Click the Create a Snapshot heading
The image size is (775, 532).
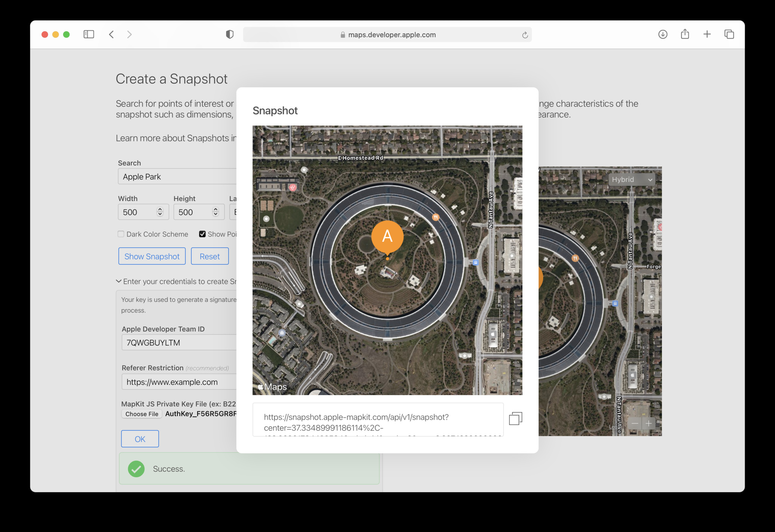[x=171, y=79]
